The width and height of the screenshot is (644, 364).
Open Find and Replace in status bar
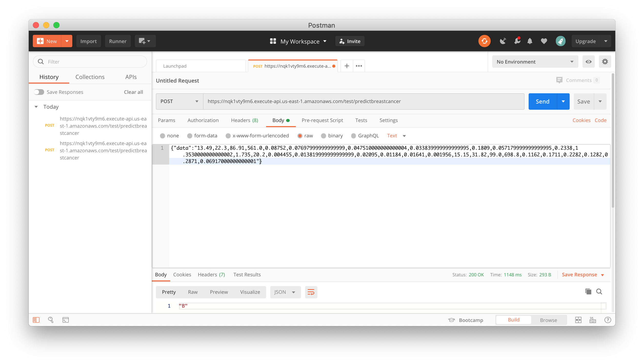point(51,320)
